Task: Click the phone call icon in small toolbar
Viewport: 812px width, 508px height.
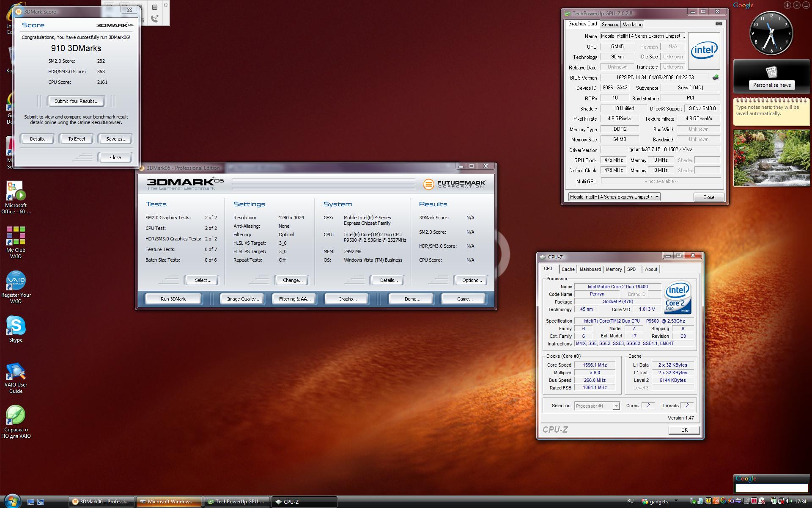Action: click(154, 18)
